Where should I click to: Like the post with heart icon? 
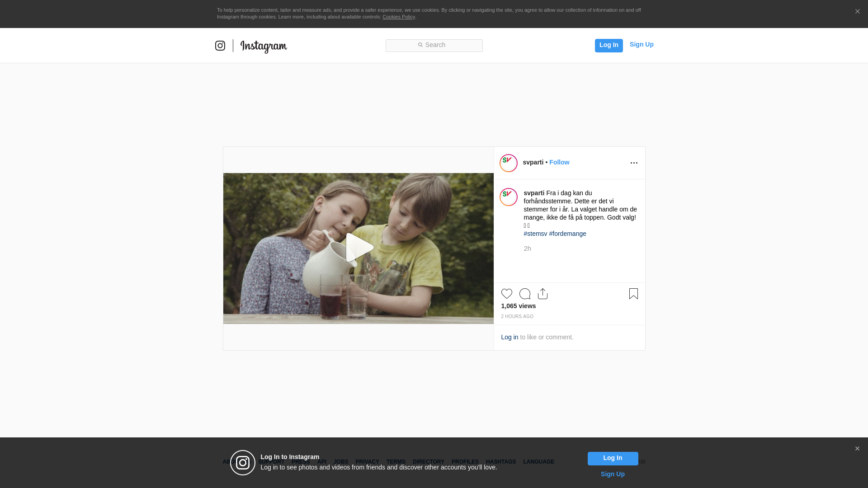(x=506, y=294)
